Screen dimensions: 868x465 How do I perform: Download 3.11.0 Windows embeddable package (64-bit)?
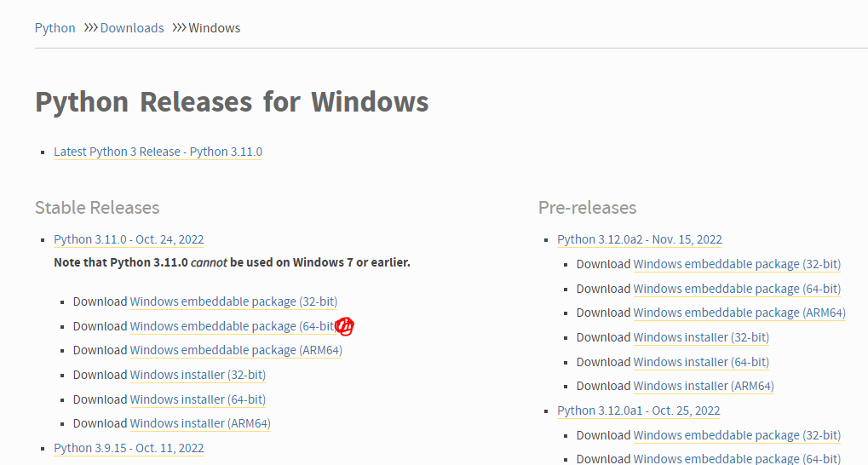[x=233, y=326]
